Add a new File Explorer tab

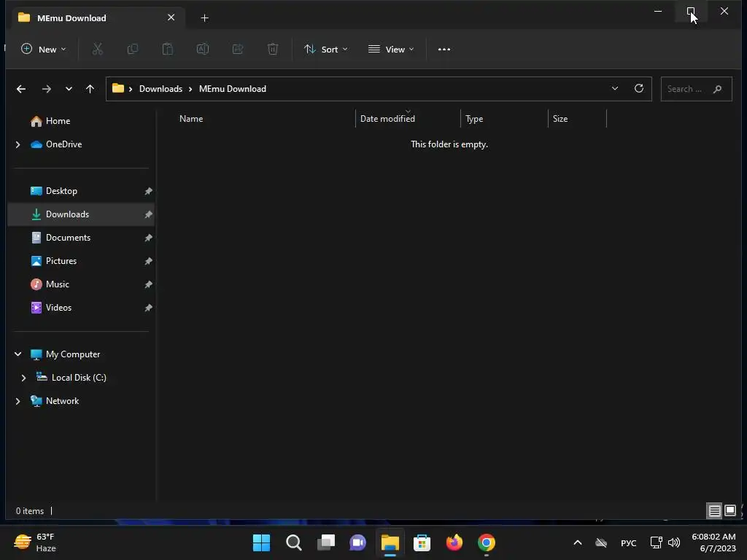[x=205, y=18]
